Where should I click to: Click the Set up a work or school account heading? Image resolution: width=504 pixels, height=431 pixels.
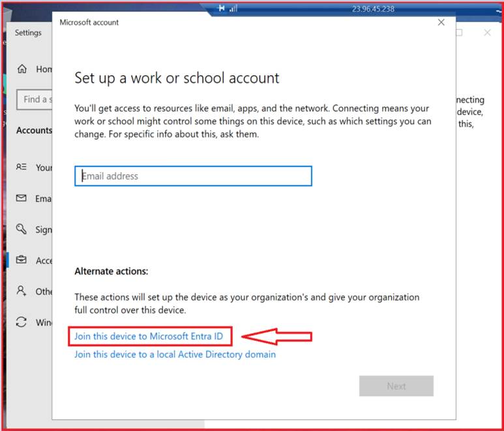177,78
